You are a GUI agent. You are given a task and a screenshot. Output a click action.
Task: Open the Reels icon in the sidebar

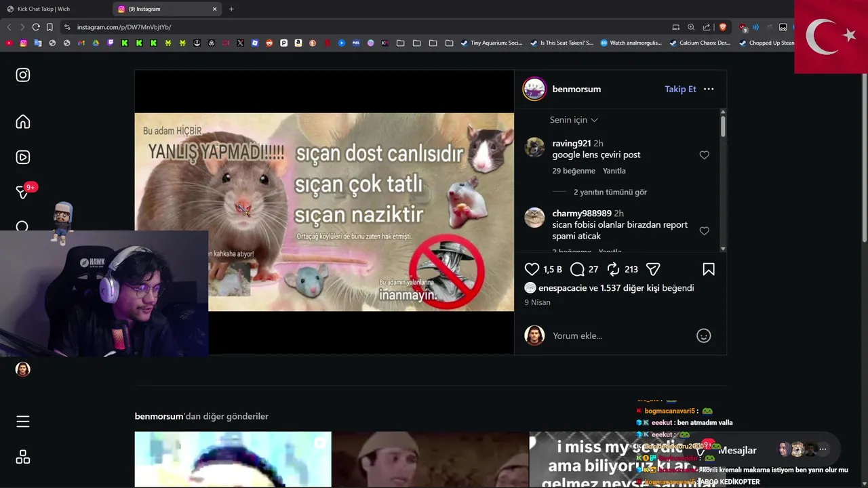point(23,157)
